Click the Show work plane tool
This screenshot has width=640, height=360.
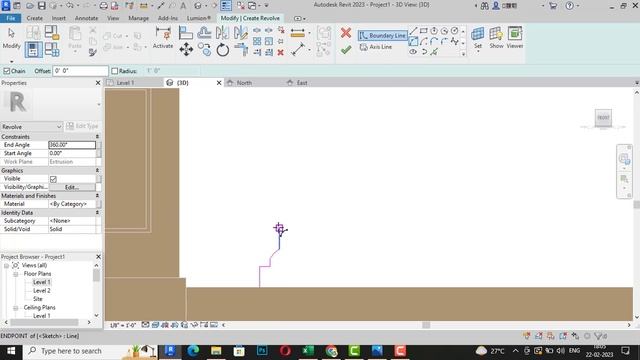496,38
